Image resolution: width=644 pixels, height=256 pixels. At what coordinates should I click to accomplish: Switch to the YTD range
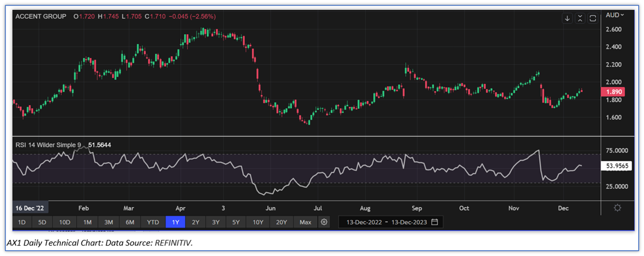(x=153, y=222)
